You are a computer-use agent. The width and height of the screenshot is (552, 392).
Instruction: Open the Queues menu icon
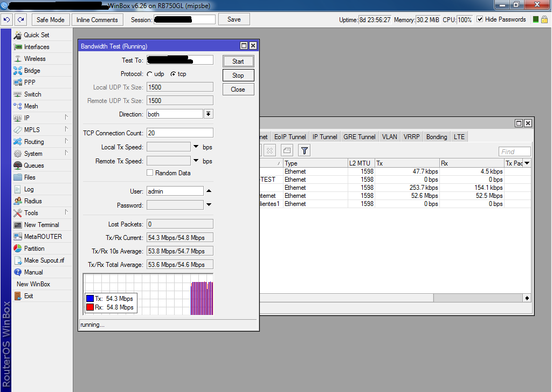click(18, 166)
